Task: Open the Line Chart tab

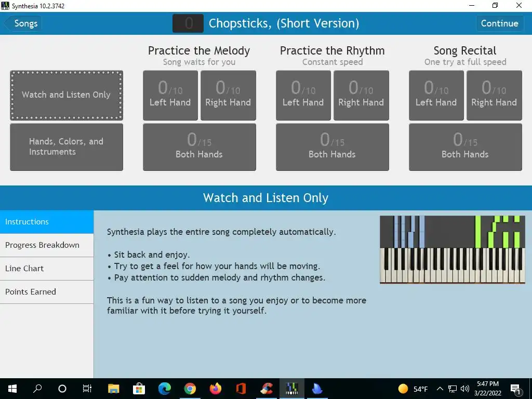Action: (x=47, y=269)
